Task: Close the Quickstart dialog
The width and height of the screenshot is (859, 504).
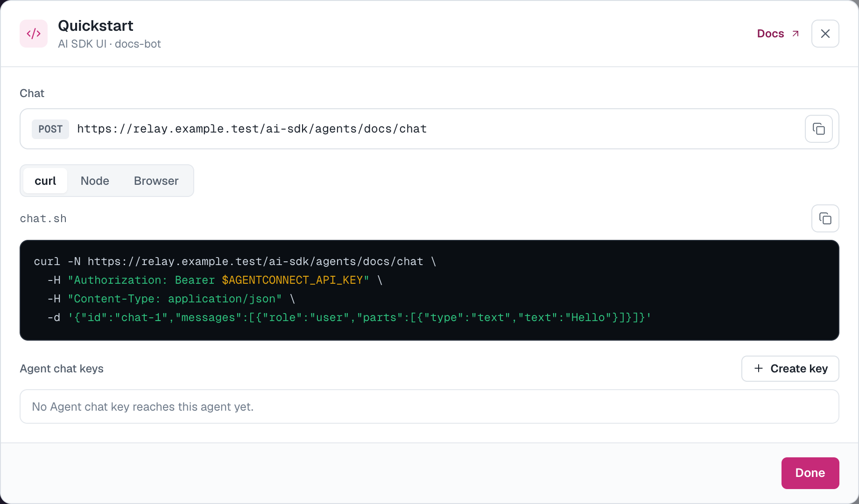Action: point(825,34)
